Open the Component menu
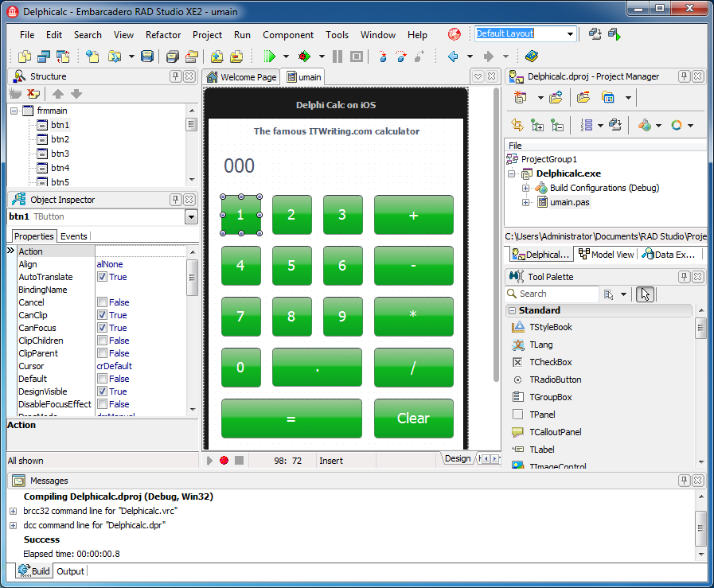714x588 pixels. click(x=288, y=34)
